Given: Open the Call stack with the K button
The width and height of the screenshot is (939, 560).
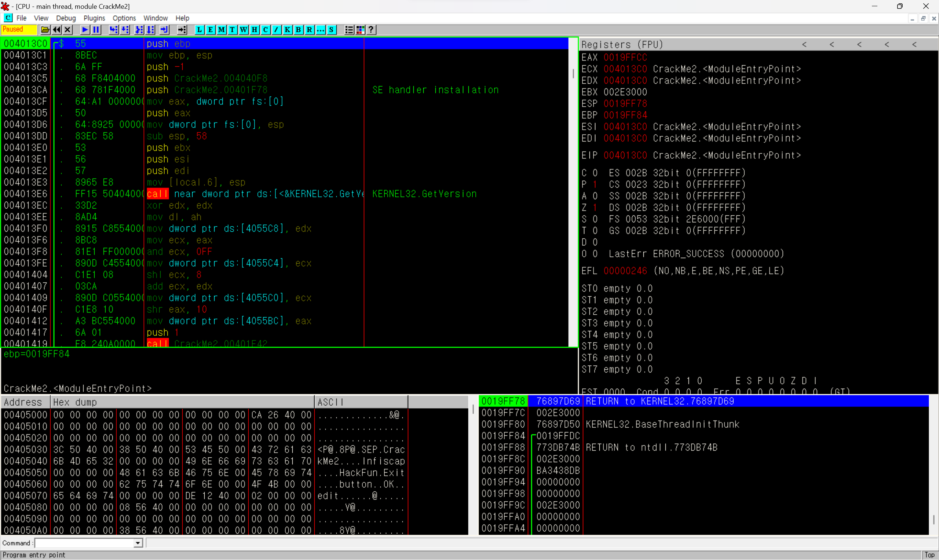Looking at the screenshot, I should pyautogui.click(x=288, y=29).
